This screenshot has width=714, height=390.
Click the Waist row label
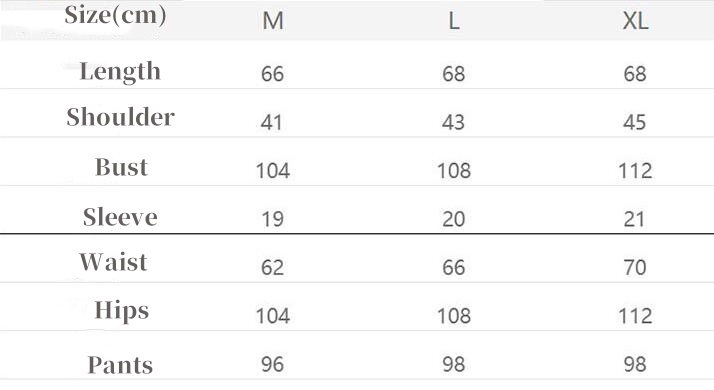point(113,262)
